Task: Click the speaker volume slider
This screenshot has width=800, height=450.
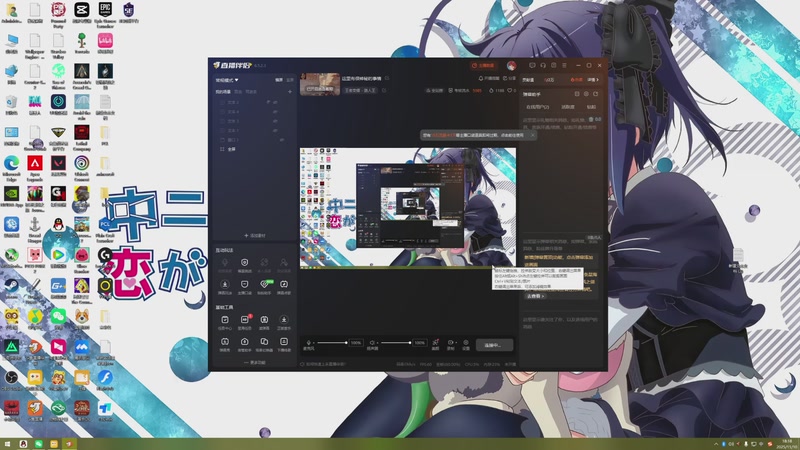Action: coord(396,343)
